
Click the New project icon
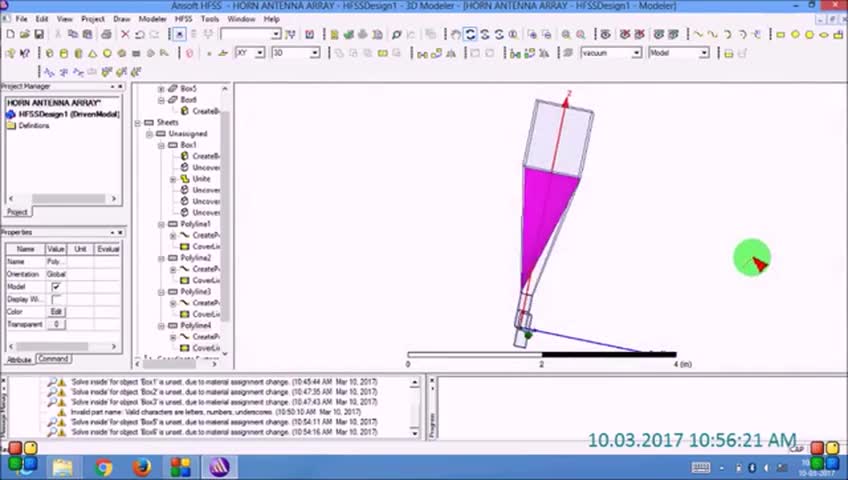coord(10,35)
